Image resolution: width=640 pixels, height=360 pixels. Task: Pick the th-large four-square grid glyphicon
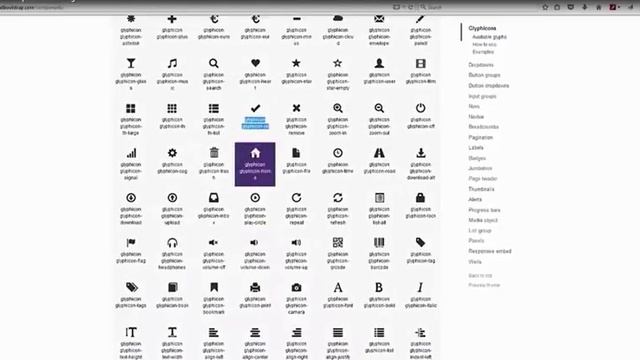point(131,108)
